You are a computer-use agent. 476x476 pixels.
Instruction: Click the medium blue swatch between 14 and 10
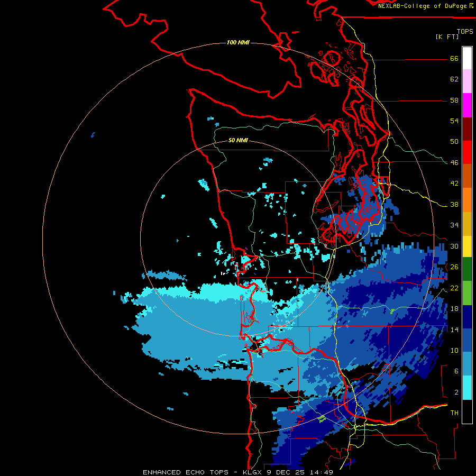pos(467,340)
